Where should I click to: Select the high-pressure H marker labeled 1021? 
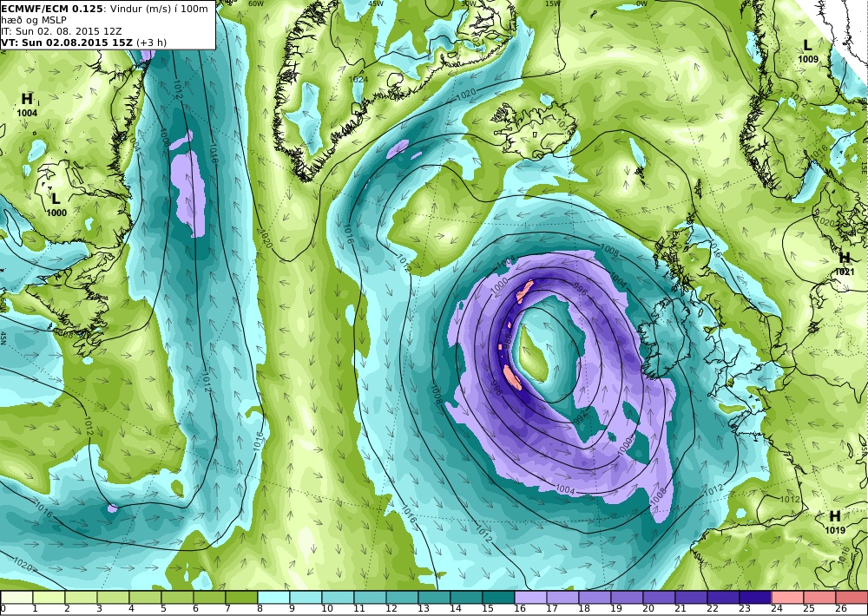845,258
